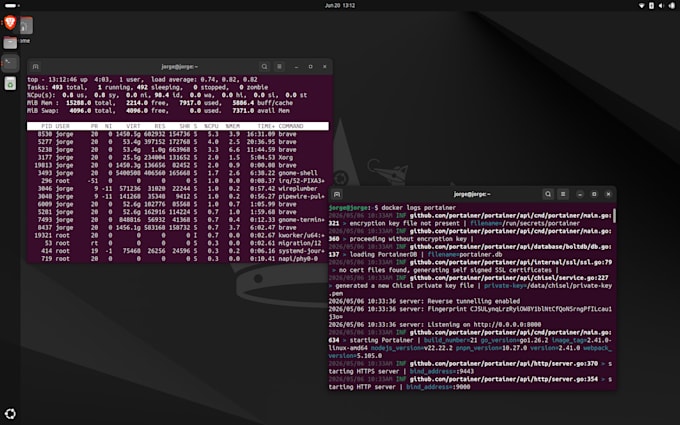Click the irq/52-PIXA3+ process row
680x425 pixels.
[178, 181]
